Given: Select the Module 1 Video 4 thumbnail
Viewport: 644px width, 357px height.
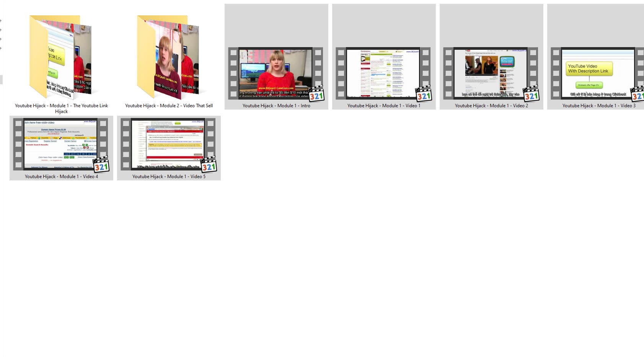Looking at the screenshot, I should tap(61, 144).
